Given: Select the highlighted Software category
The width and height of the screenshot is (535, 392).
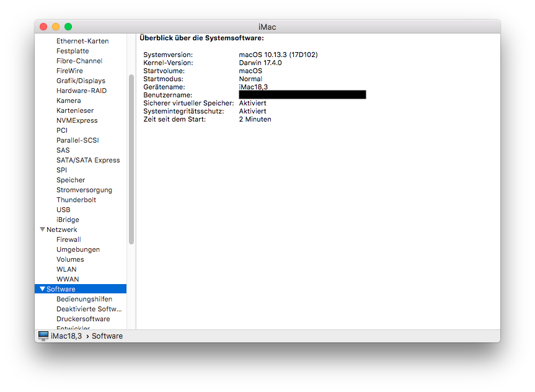Looking at the screenshot, I should (81, 289).
